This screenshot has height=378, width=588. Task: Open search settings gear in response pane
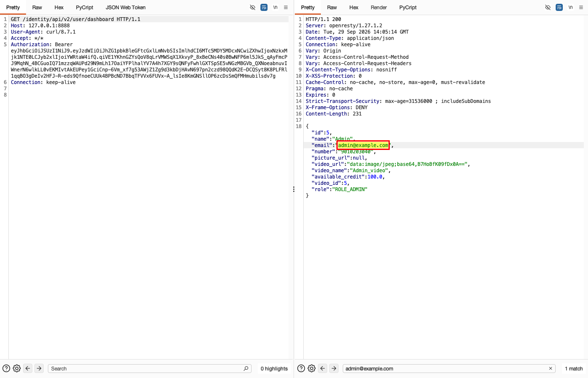click(x=312, y=368)
